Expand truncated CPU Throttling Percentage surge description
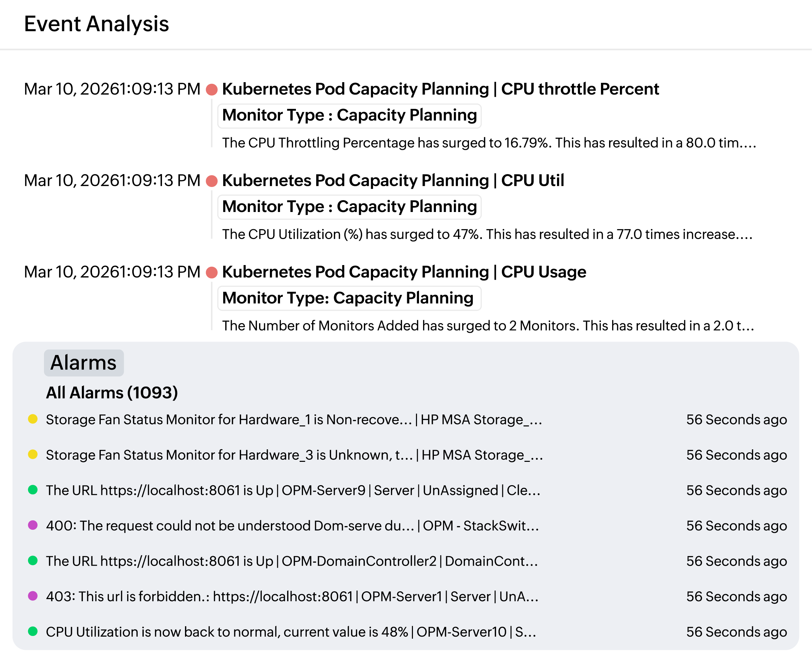Screen dimensions: 812x663 pos(489,143)
